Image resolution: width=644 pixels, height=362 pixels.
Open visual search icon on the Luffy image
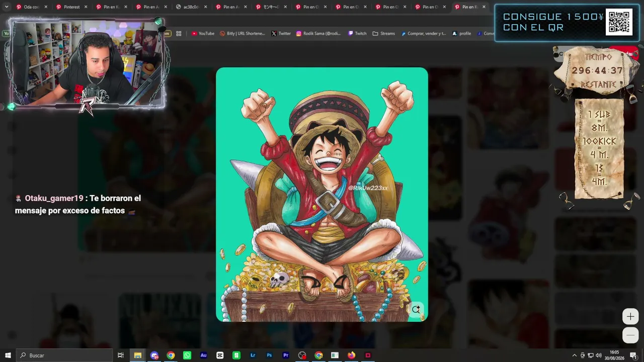tap(416, 310)
